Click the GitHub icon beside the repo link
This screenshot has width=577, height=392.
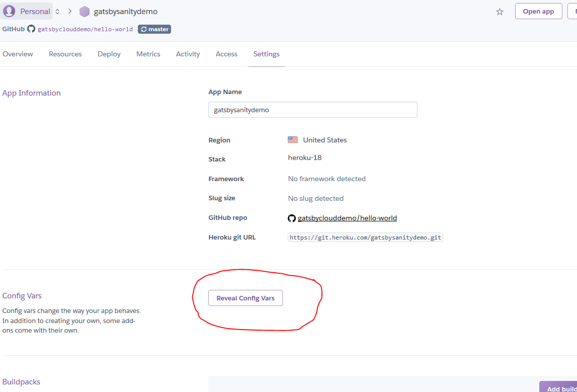pos(291,218)
